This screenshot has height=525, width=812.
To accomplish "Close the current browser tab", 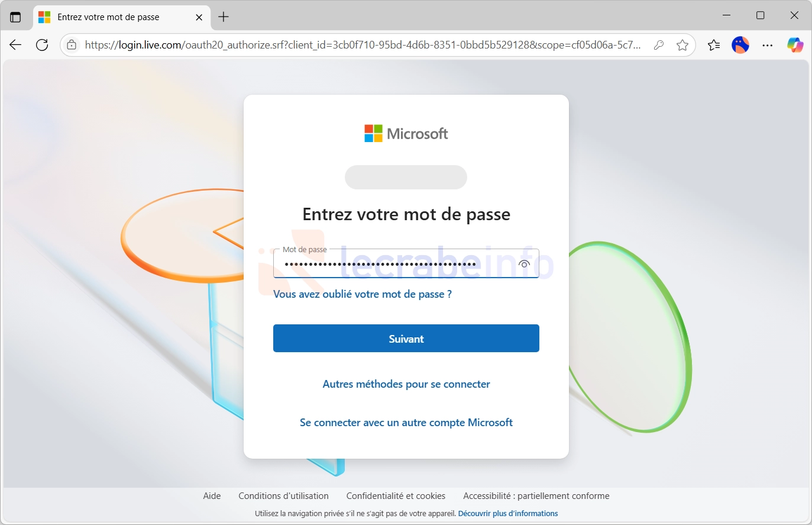I will (x=199, y=17).
